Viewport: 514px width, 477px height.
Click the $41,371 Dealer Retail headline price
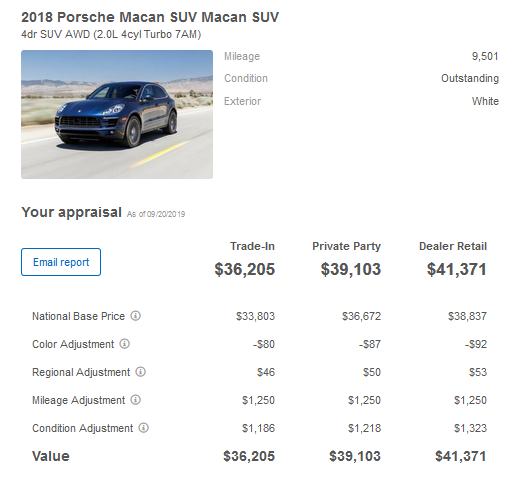pyautogui.click(x=457, y=269)
